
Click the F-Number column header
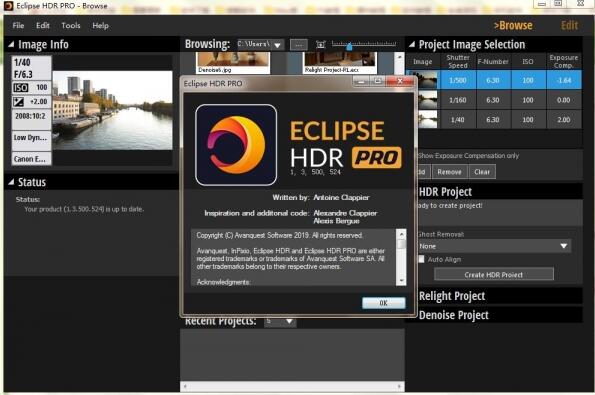point(493,61)
